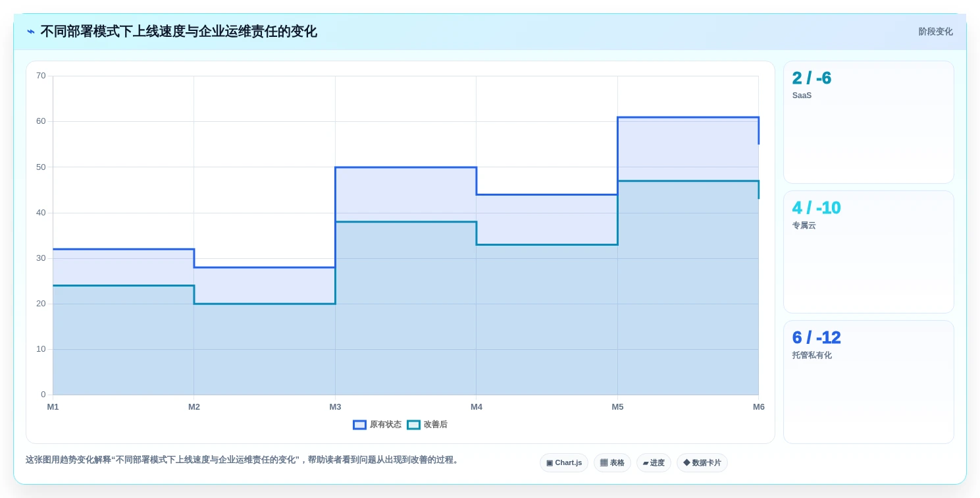Open the 专属云 card showing 4 / -10
The image size is (980, 498).
(x=868, y=252)
